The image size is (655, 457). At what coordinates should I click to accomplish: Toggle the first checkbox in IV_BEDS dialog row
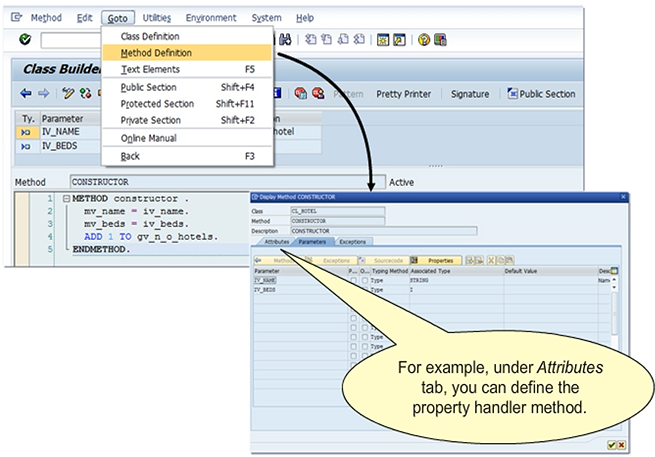(x=353, y=290)
